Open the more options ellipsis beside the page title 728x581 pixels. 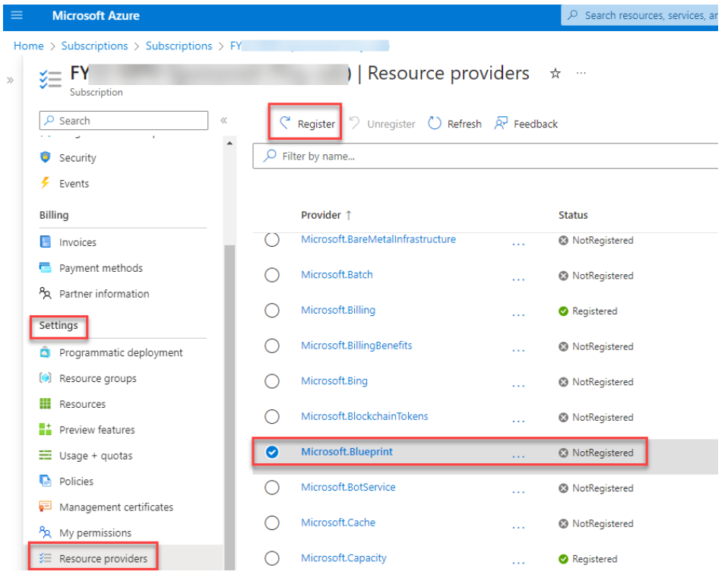(x=581, y=73)
